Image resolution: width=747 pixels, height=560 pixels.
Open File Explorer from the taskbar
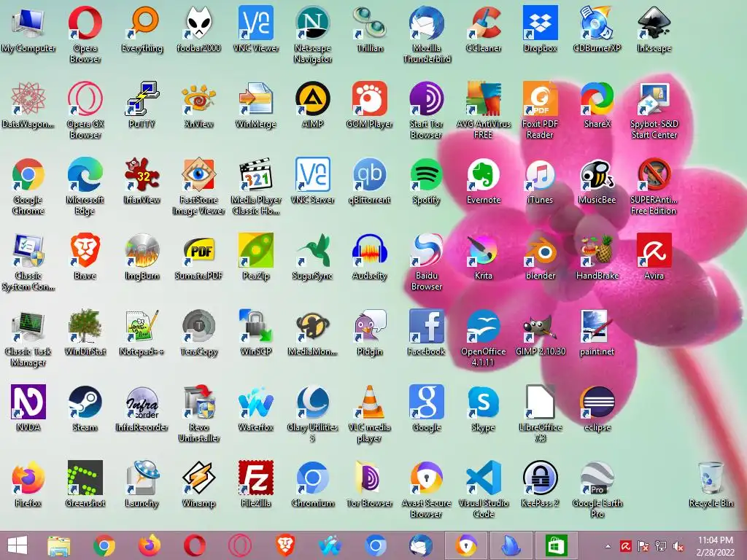point(59,545)
